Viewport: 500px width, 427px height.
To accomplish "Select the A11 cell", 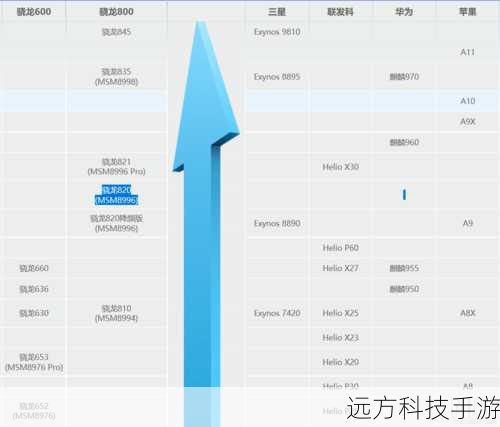I will [x=468, y=52].
